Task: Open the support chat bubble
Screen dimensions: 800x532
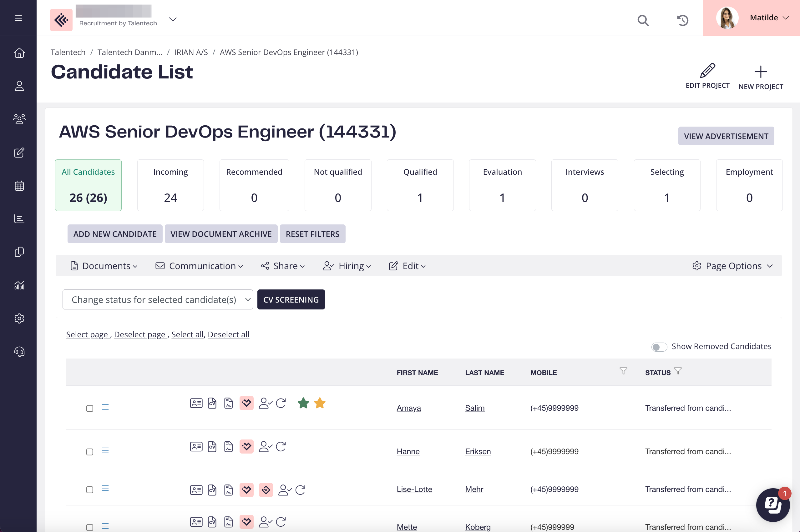Action: [772, 505]
